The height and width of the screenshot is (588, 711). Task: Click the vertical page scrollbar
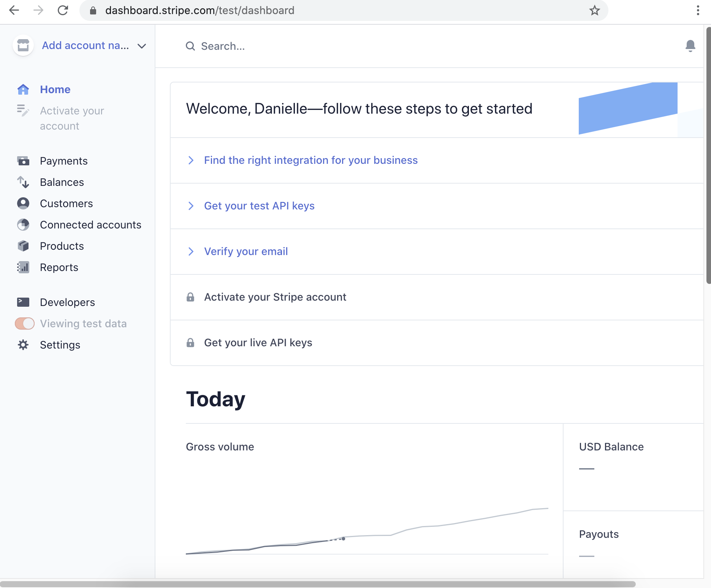click(x=708, y=155)
